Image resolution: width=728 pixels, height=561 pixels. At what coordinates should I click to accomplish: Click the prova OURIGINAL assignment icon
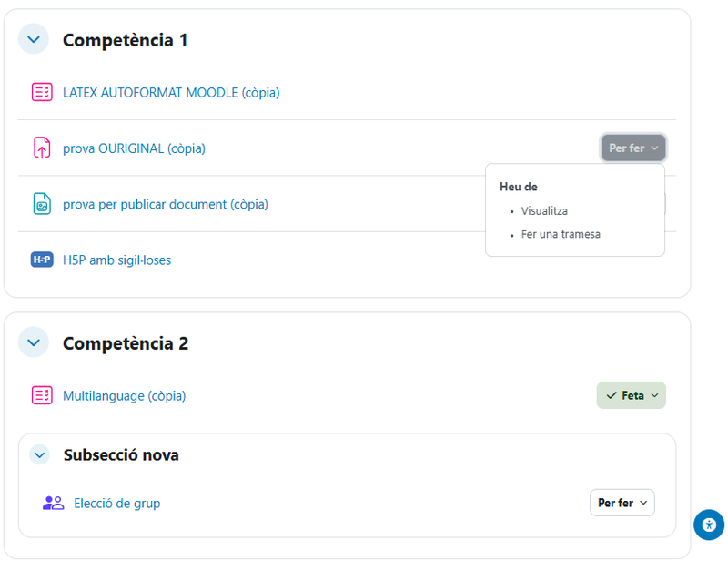pyautogui.click(x=42, y=148)
